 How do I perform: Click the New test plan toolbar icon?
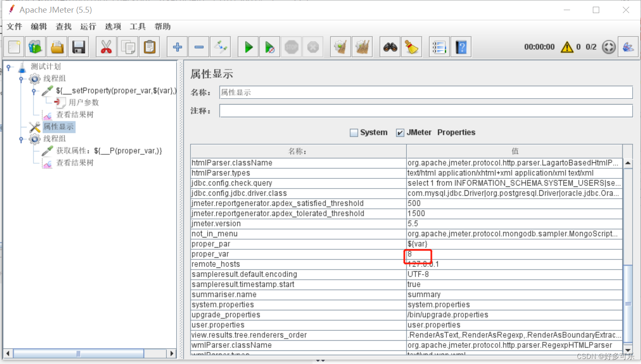tap(14, 47)
